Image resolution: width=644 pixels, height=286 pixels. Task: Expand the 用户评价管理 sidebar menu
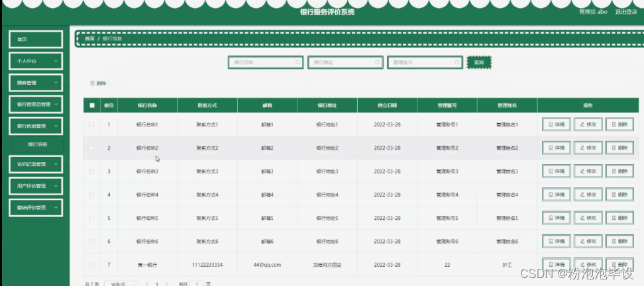pos(36,186)
